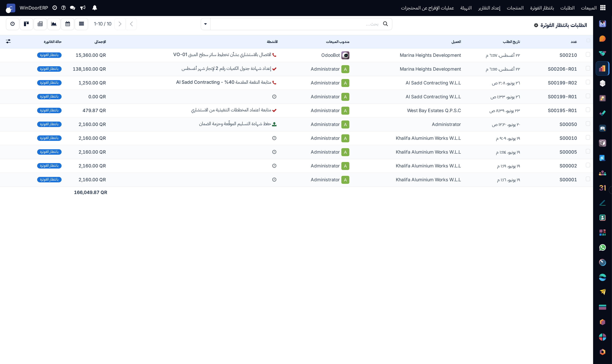612x364 pixels.
Task: Open the apps grid menu icon
Action: pos(603,8)
